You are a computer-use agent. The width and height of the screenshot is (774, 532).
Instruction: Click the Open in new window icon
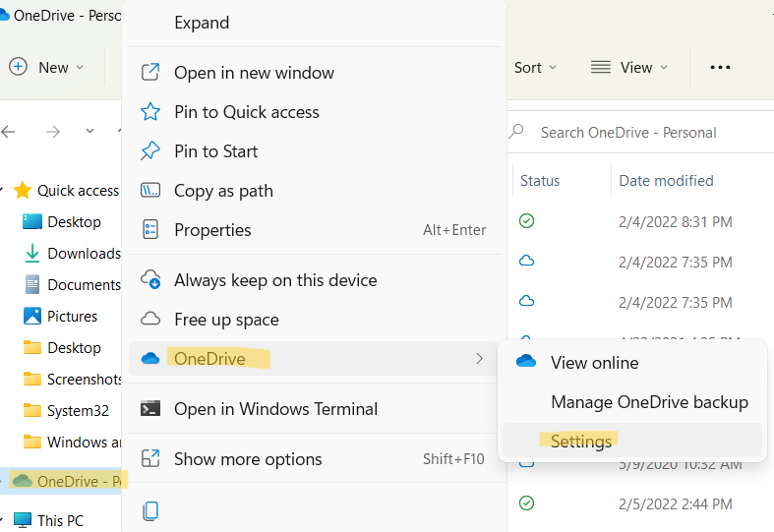point(150,72)
